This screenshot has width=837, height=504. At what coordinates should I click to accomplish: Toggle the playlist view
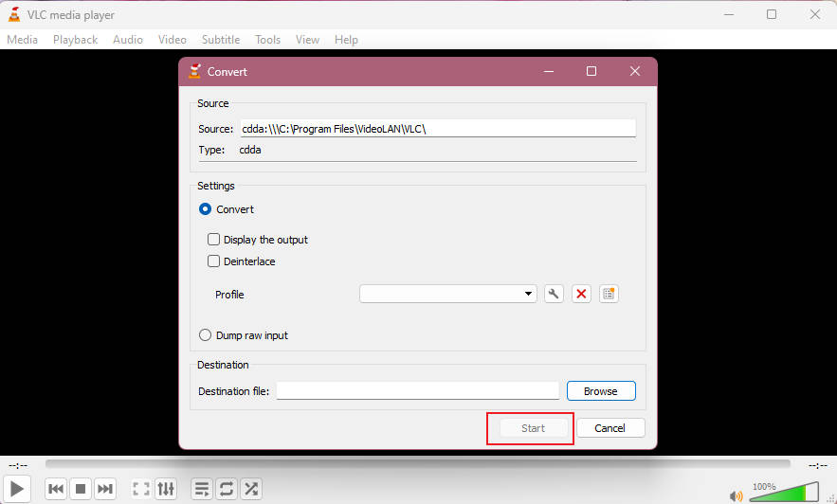coord(202,489)
